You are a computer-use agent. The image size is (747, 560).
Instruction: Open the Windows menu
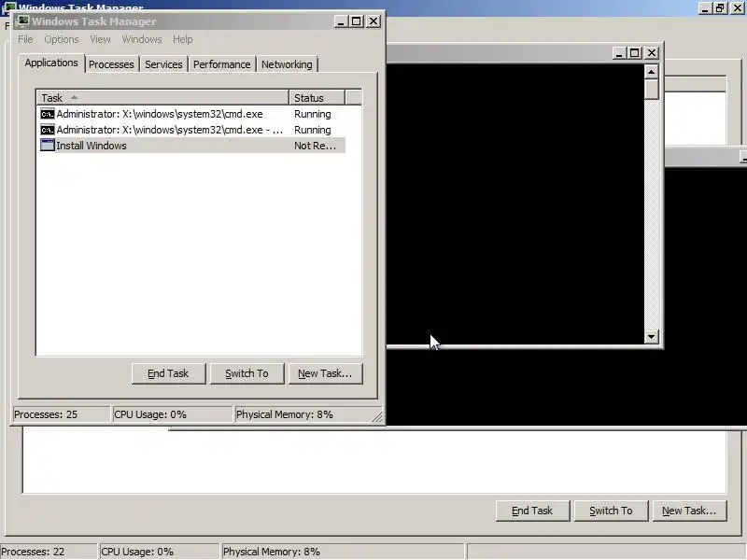[142, 39]
